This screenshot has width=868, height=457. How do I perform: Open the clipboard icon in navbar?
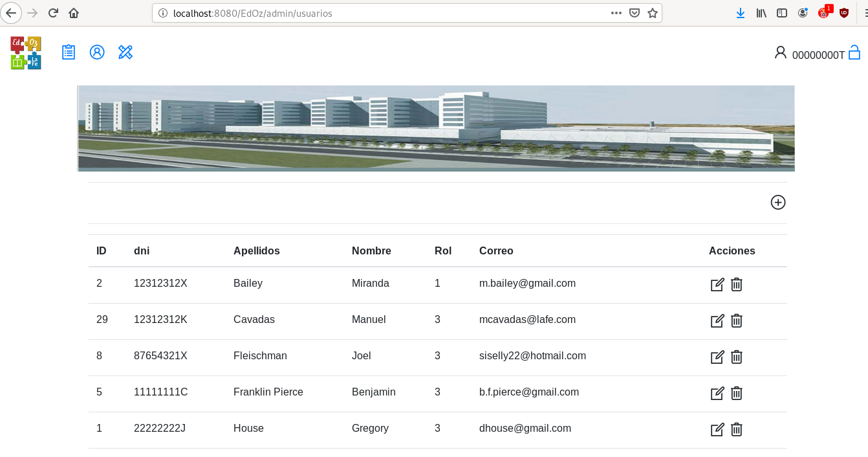[69, 52]
